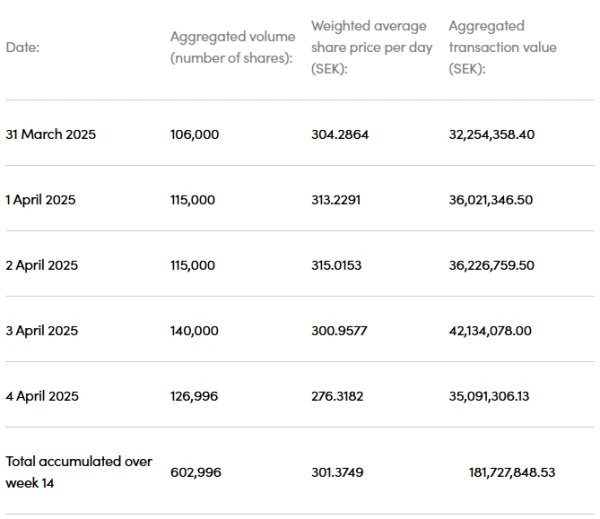Click the share price 315.0153
The image size is (600, 519).
point(339,265)
